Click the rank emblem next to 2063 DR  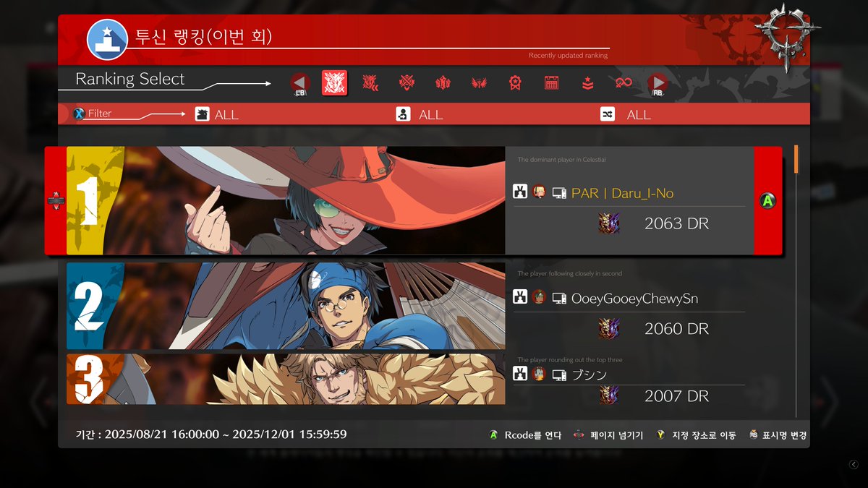(609, 223)
